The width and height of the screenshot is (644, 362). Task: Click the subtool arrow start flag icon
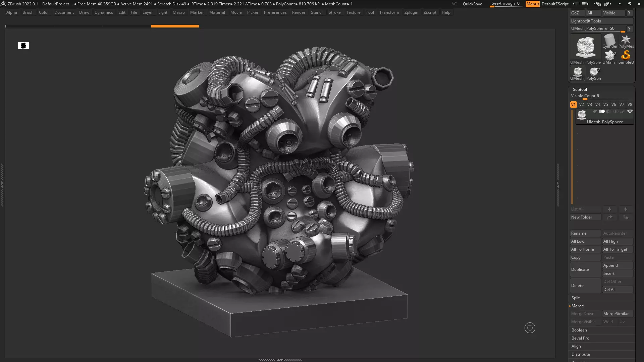[x=595, y=112]
